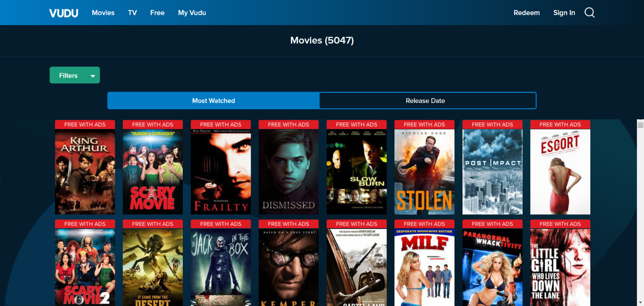This screenshot has height=306, width=644.
Task: Click Free With Ads label above Escort
Action: (560, 124)
